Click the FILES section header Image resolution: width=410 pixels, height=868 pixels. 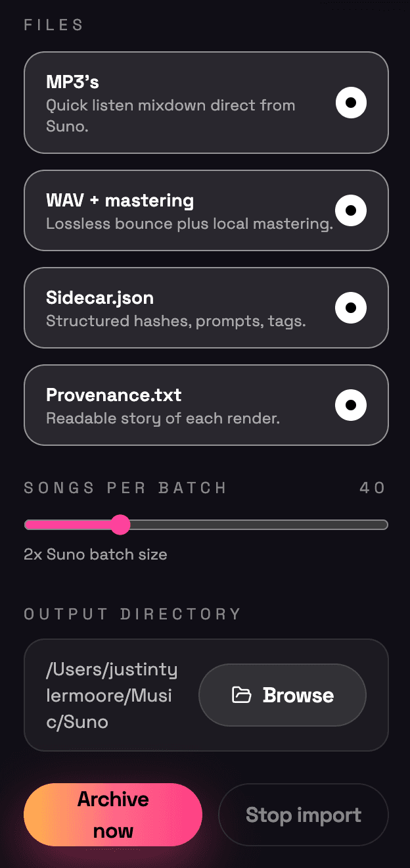click(53, 25)
